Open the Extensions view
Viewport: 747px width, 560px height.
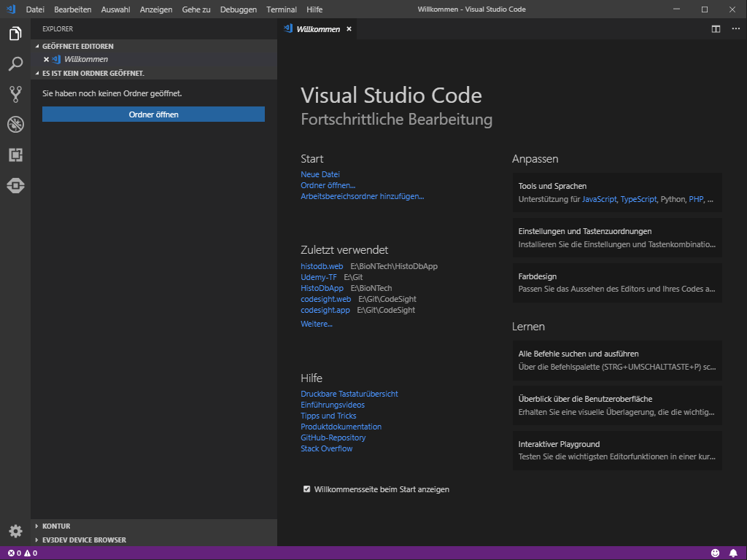pos(15,155)
